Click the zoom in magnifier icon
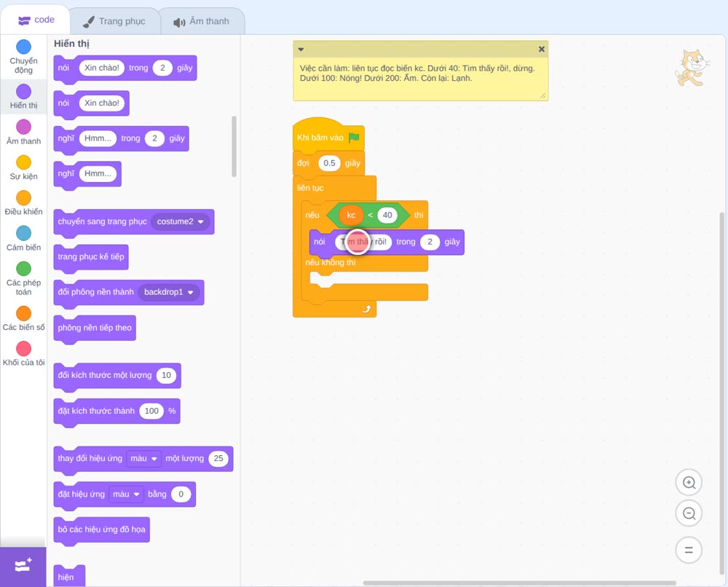The width and height of the screenshot is (728, 587). pyautogui.click(x=689, y=483)
